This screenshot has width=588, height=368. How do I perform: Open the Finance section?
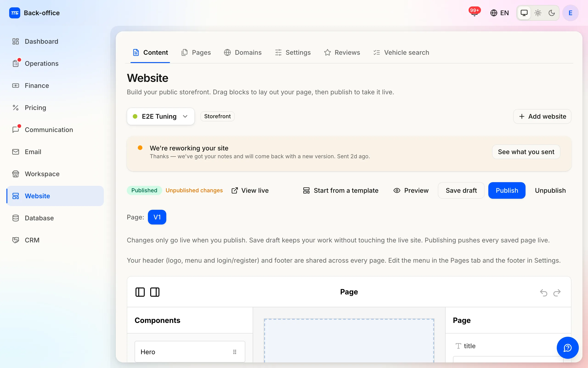(55, 86)
